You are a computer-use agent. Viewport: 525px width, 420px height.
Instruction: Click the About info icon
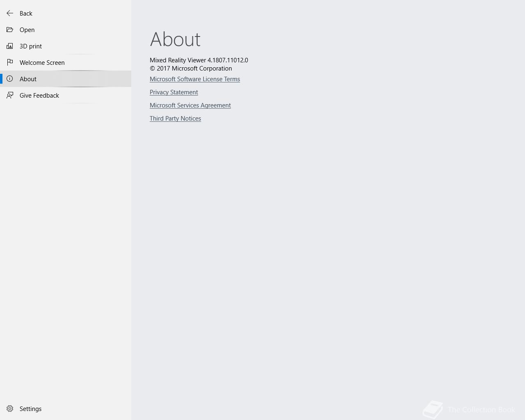[10, 79]
